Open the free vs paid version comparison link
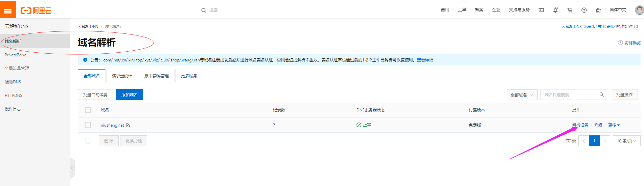This screenshot has height=186, width=644. (x=600, y=26)
